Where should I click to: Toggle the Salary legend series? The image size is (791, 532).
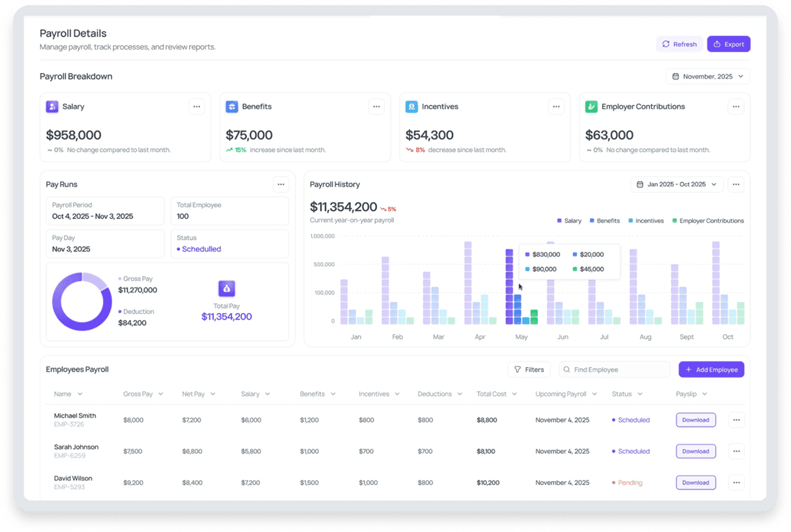tap(569, 221)
